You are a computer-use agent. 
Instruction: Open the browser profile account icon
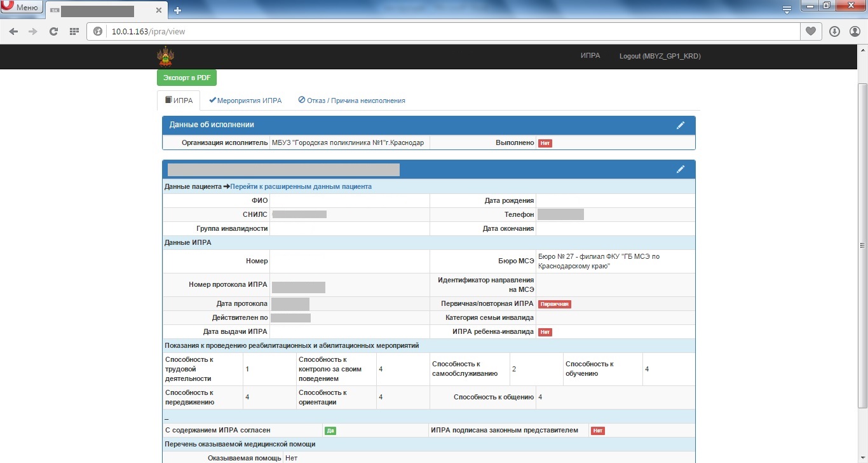855,31
